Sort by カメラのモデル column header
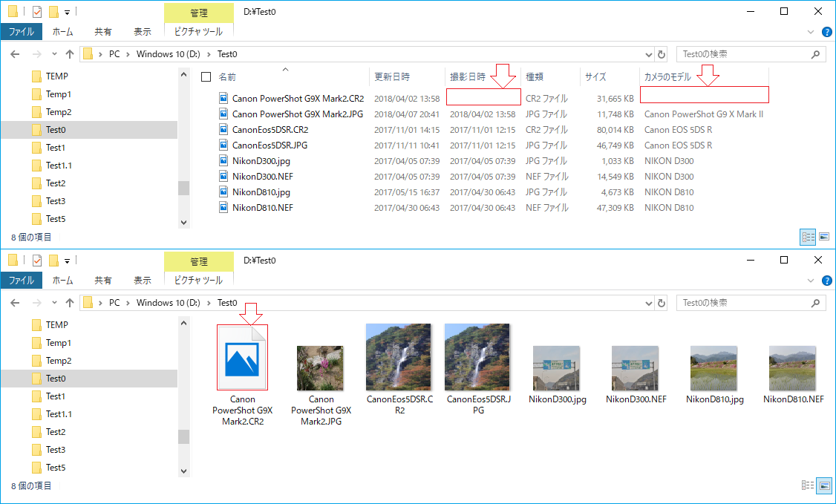Viewport: 836px width, 504px height. tap(667, 77)
